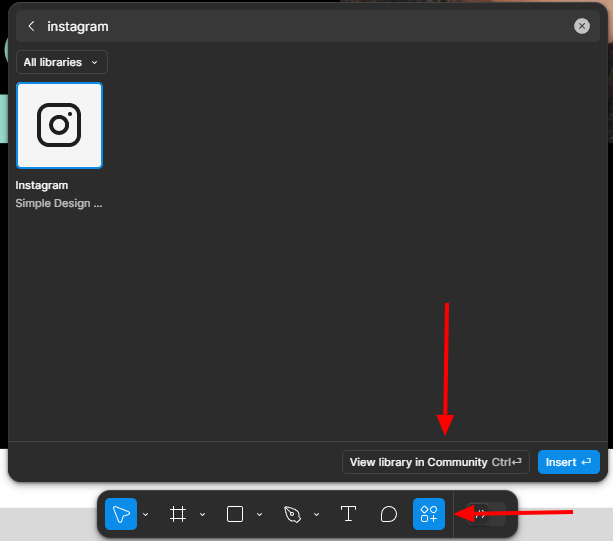This screenshot has height=541, width=613.
Task: Click into the instagram search field
Action: coord(307,26)
